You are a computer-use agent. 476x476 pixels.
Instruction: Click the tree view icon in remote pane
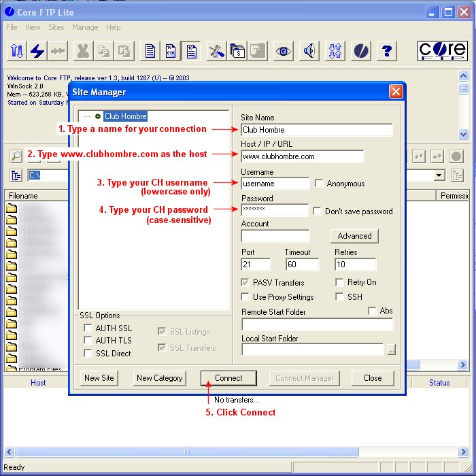(457, 175)
